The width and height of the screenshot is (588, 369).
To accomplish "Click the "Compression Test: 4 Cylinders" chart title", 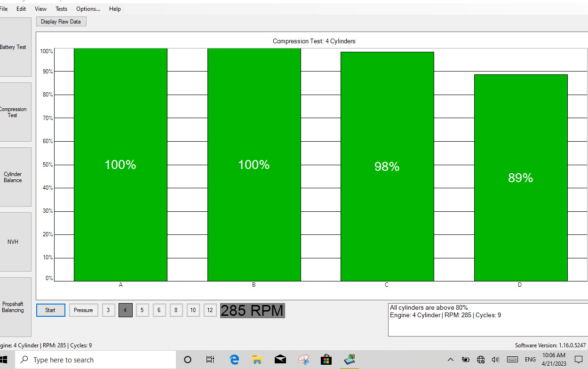I will click(314, 41).
